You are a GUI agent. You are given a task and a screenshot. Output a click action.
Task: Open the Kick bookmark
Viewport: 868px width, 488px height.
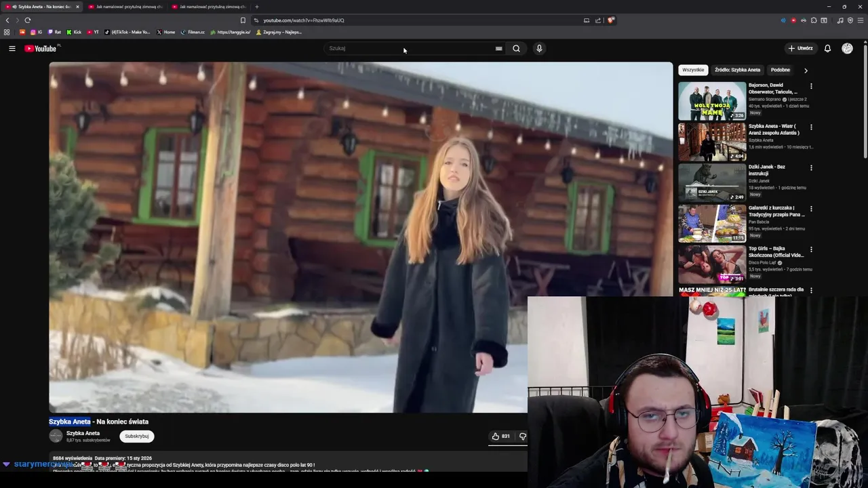74,32
